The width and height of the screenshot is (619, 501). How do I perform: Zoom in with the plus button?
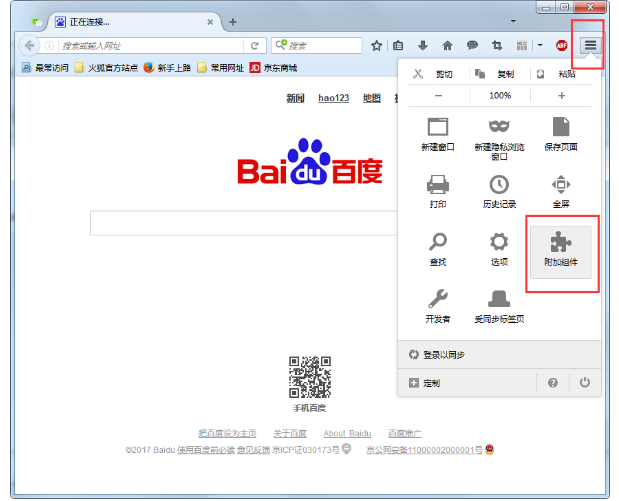561,96
